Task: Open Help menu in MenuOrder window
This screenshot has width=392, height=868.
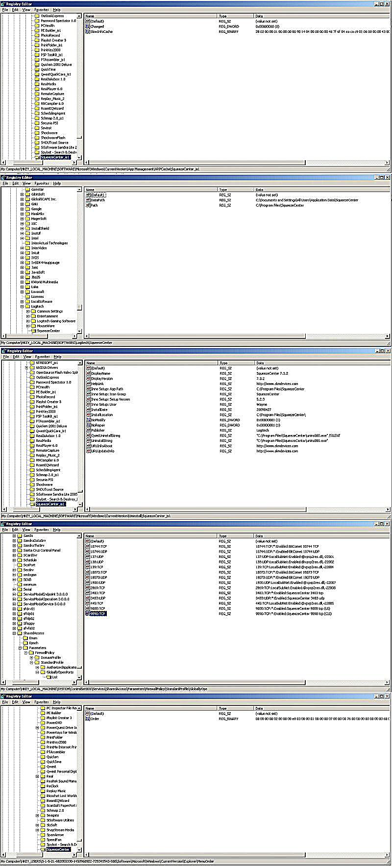Action: click(57, 702)
